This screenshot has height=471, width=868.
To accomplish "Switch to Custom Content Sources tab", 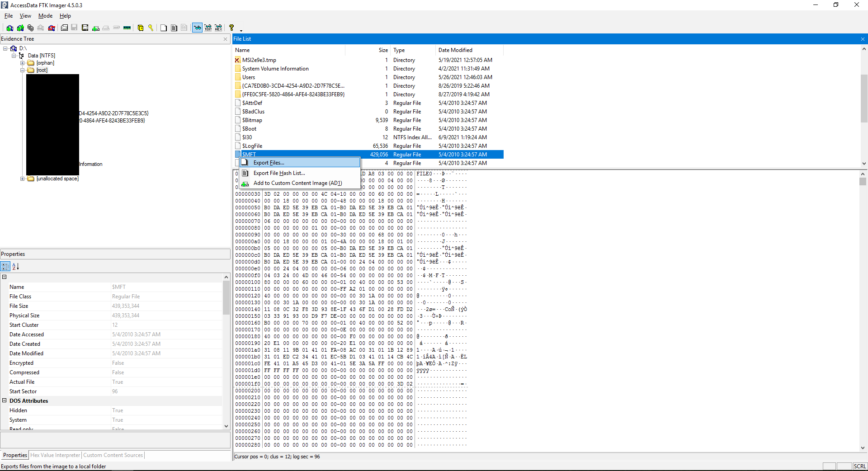I will point(113,455).
